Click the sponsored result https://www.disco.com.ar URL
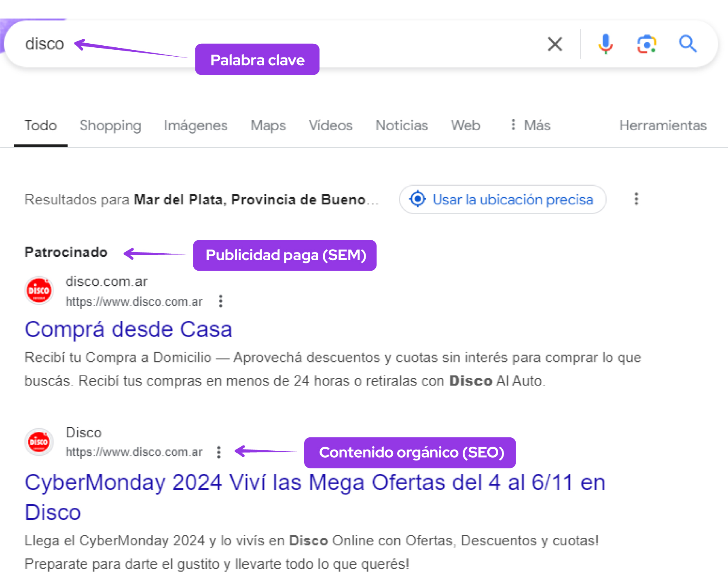Screen dimensions: 728x581 pos(134,301)
